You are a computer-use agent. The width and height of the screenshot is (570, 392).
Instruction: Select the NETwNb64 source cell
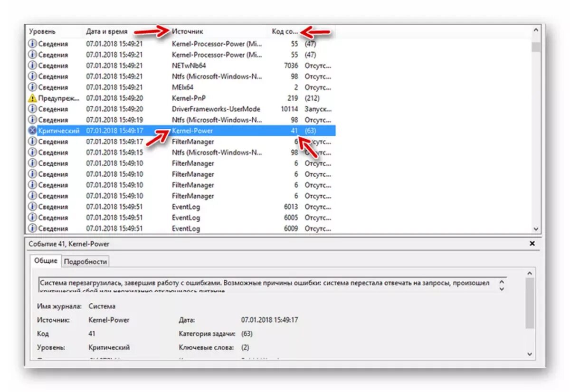(189, 66)
